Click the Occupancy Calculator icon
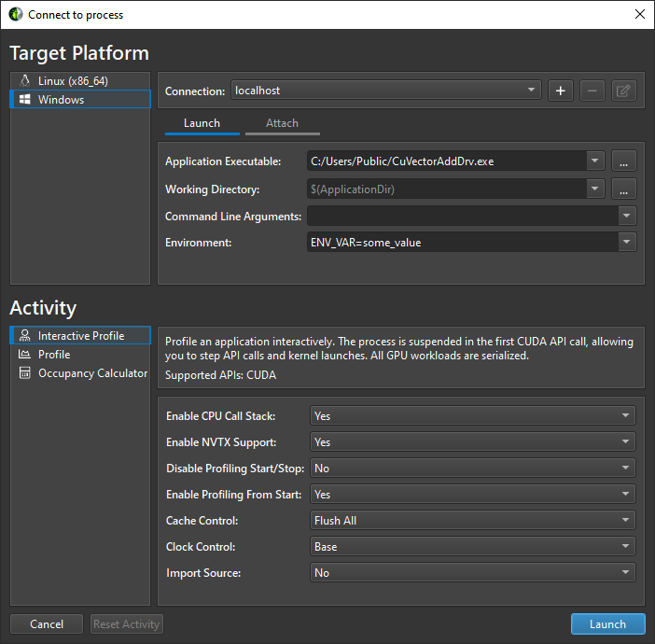 click(25, 372)
